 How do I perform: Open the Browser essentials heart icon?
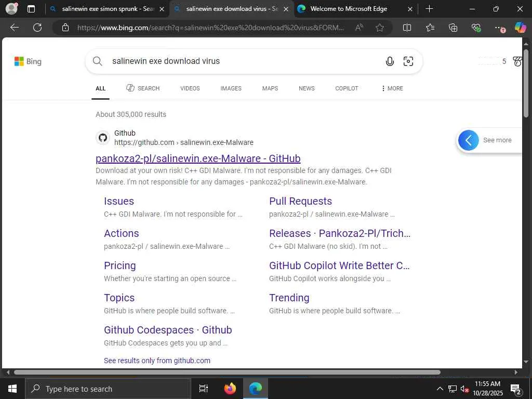click(476, 28)
